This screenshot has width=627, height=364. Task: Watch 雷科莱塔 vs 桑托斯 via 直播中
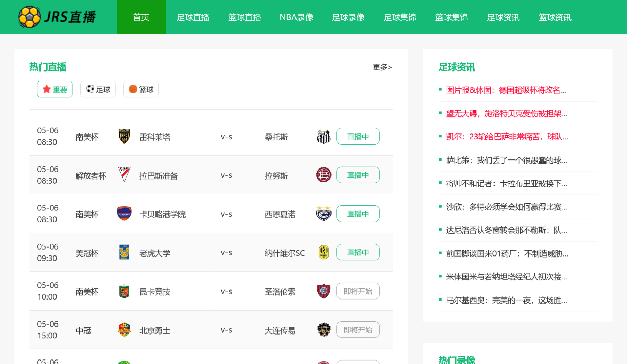(358, 136)
